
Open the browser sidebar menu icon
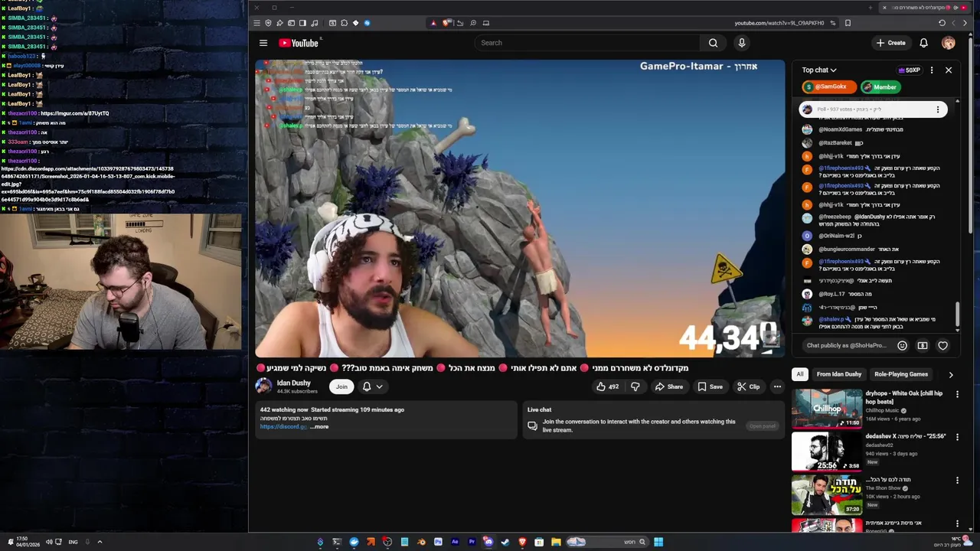(256, 23)
